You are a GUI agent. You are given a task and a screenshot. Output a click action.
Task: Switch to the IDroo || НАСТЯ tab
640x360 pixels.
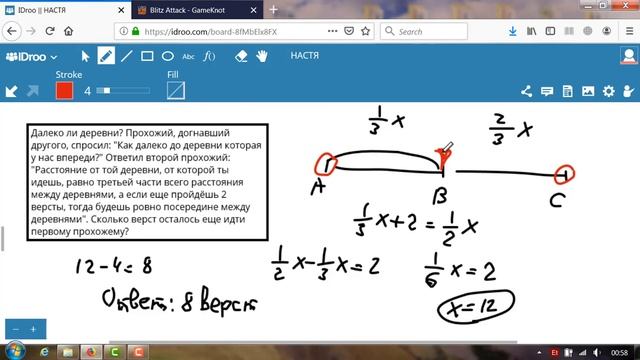tap(65, 10)
